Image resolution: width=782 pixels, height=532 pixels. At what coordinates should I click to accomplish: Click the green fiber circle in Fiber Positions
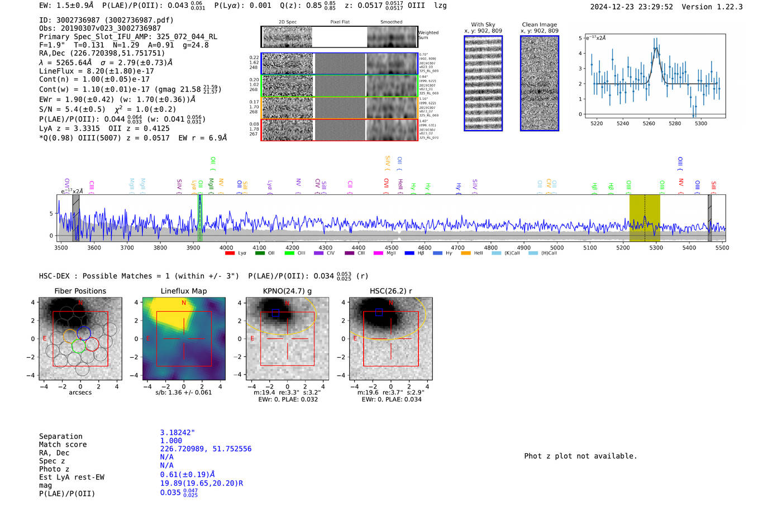tap(78, 346)
